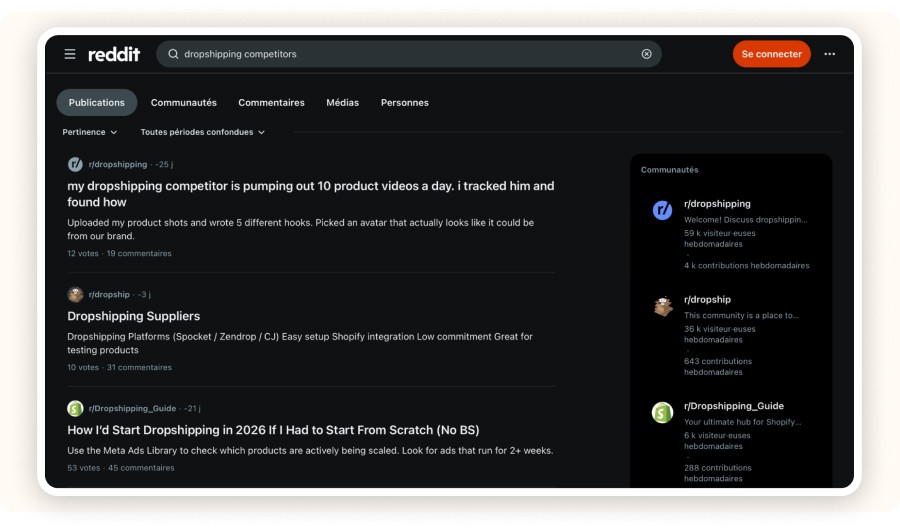
Task: Click r/dropshipping name in Communautés sidebar
Action: pyautogui.click(x=717, y=204)
